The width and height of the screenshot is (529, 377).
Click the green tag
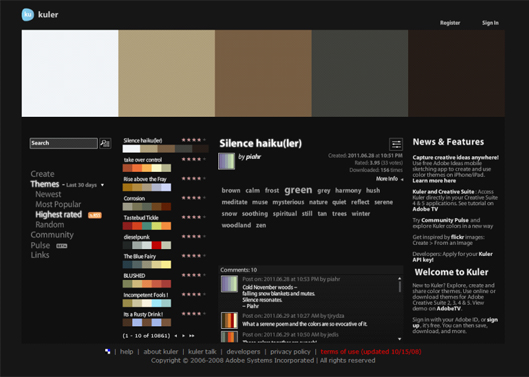298,190
